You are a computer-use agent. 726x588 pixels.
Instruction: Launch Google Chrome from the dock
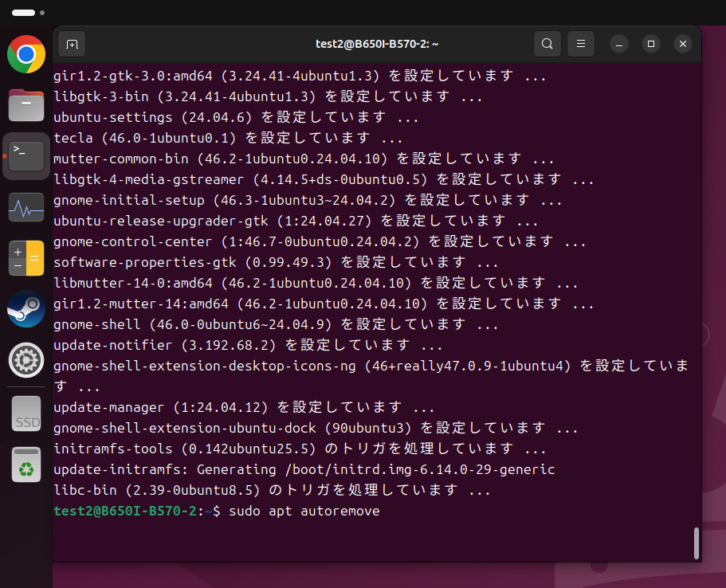[x=26, y=54]
